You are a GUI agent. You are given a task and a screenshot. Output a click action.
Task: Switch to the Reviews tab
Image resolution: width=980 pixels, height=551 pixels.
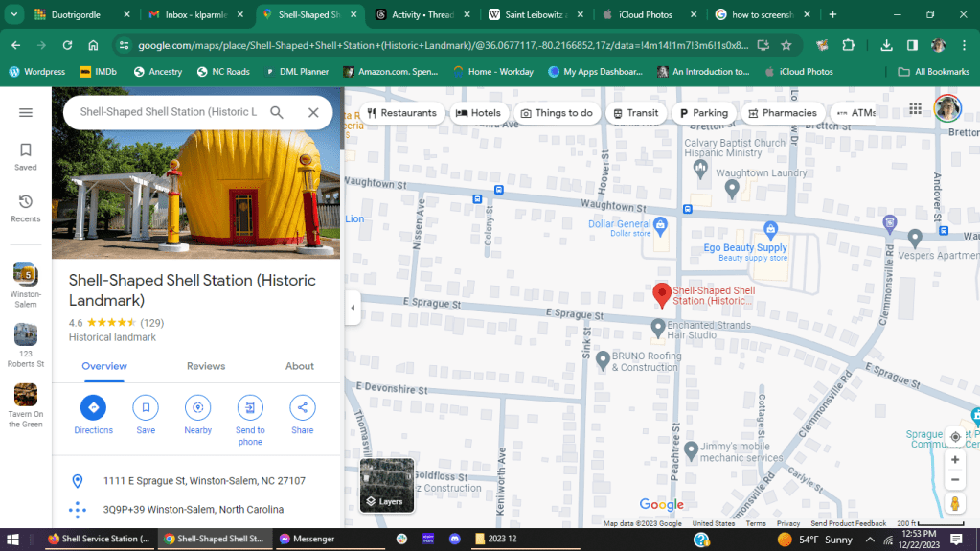click(206, 366)
